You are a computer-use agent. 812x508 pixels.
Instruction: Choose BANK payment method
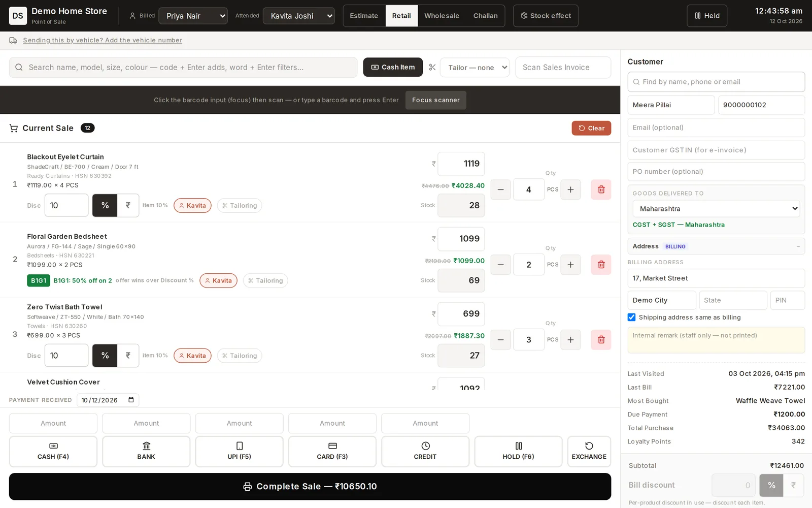[146, 451]
